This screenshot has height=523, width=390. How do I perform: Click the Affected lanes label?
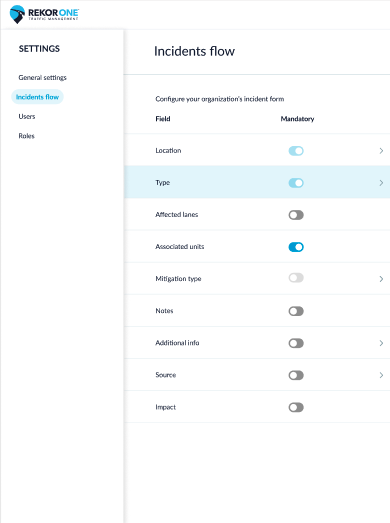(x=176, y=214)
